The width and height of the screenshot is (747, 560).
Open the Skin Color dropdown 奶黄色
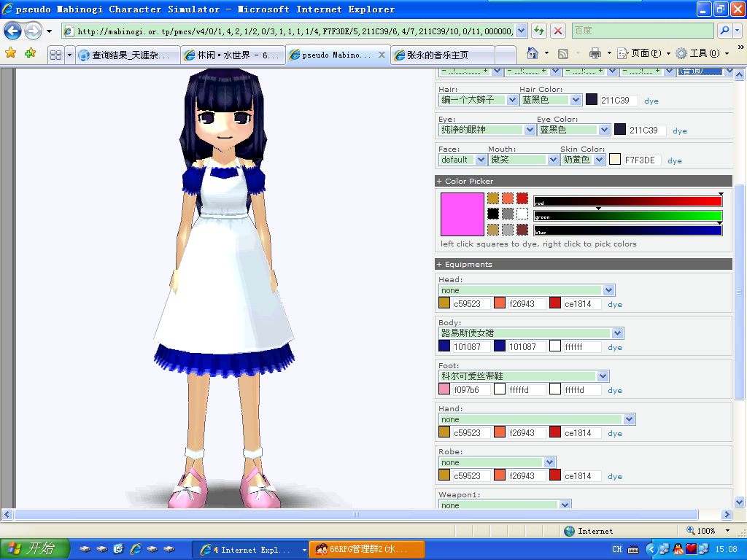pos(583,160)
